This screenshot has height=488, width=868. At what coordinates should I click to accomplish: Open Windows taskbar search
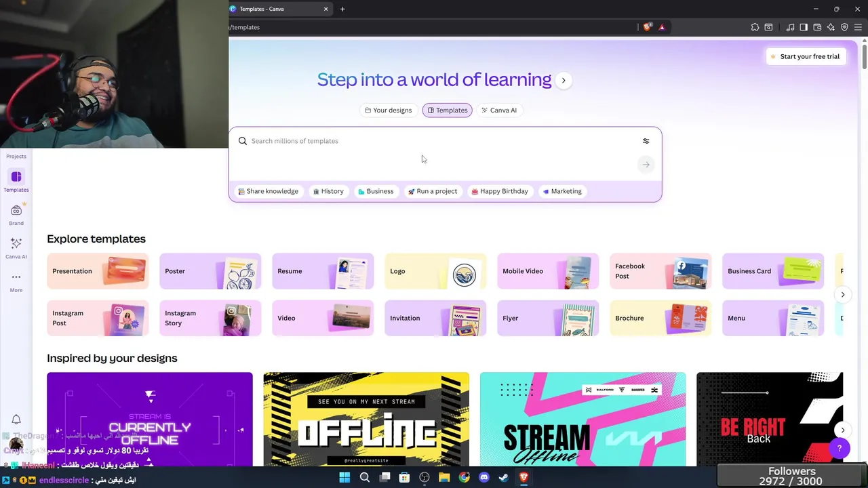[365, 477]
